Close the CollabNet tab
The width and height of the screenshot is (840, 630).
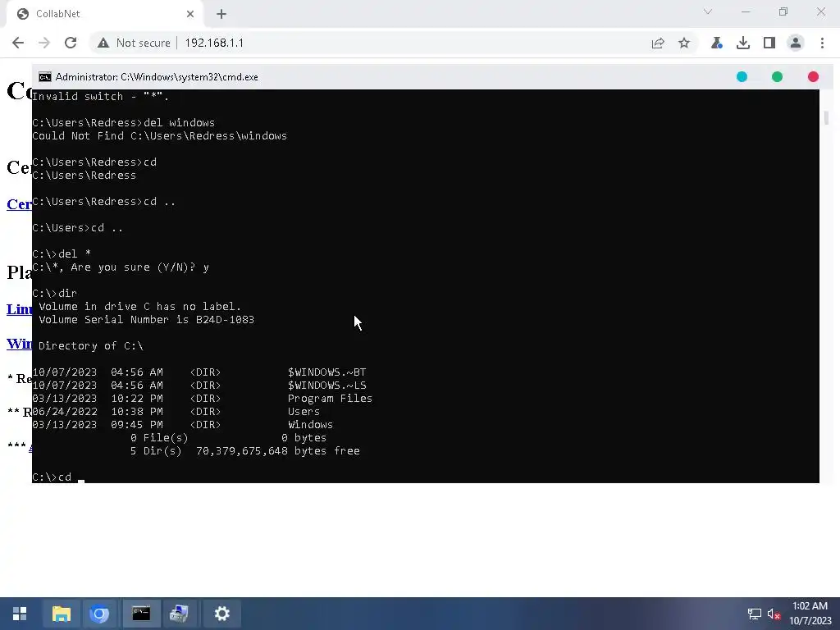(x=190, y=14)
